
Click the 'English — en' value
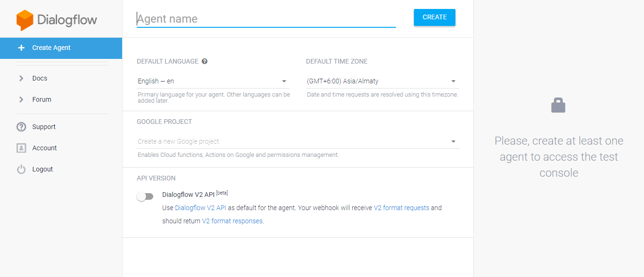tap(156, 81)
